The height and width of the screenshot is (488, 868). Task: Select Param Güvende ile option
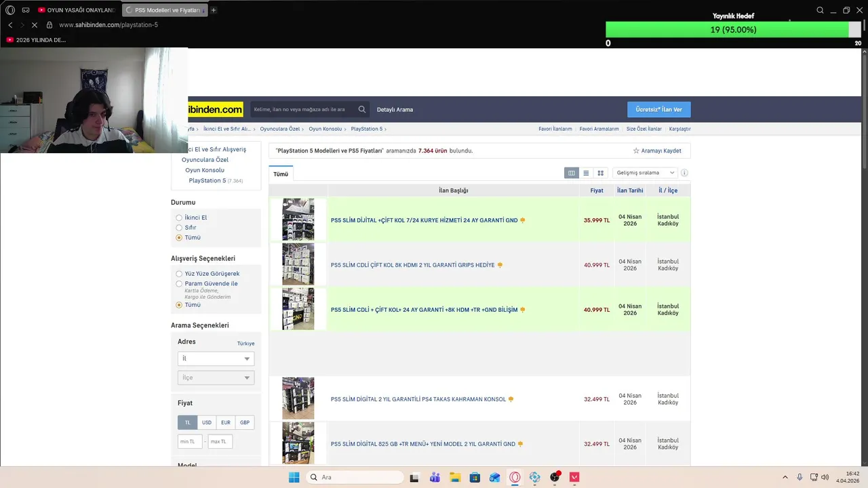[179, 284]
